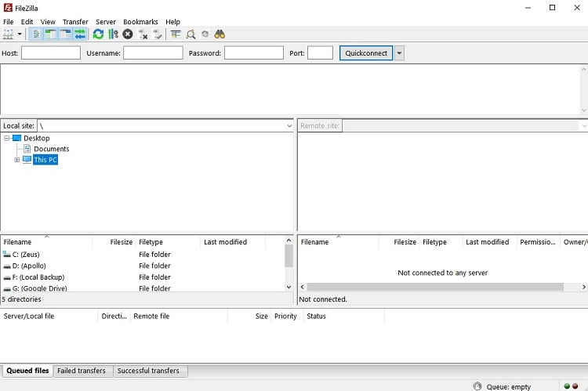Click the FileZilla logo in title bar
This screenshot has height=391, width=588.
(x=8, y=8)
